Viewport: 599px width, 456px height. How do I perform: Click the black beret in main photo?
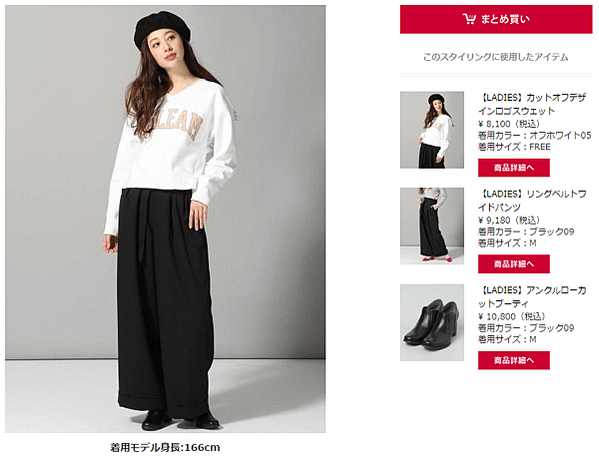pyautogui.click(x=162, y=27)
